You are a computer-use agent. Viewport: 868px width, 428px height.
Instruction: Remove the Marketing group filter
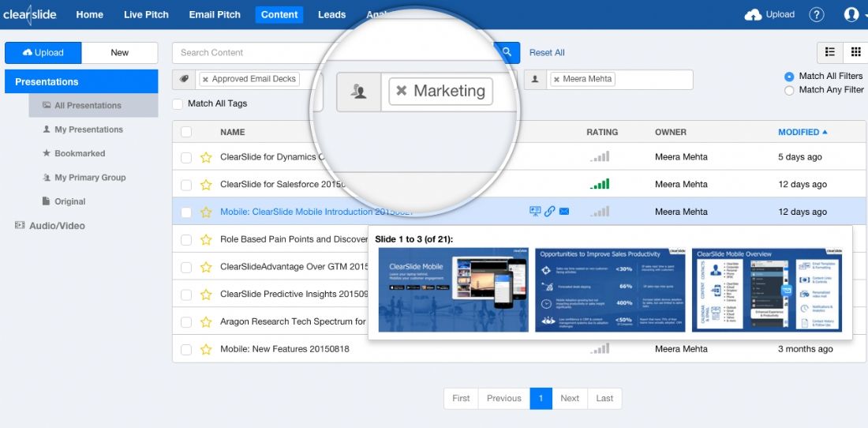402,91
